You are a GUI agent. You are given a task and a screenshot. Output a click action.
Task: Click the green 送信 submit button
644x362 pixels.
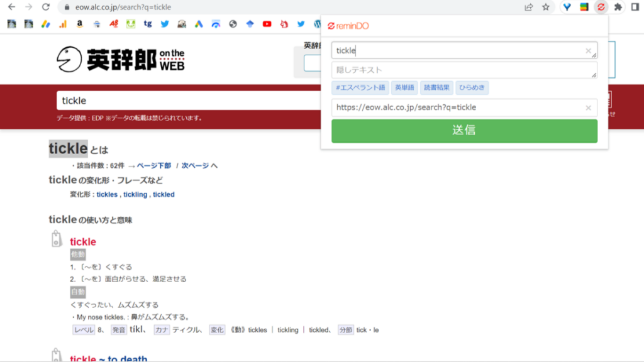[464, 131]
